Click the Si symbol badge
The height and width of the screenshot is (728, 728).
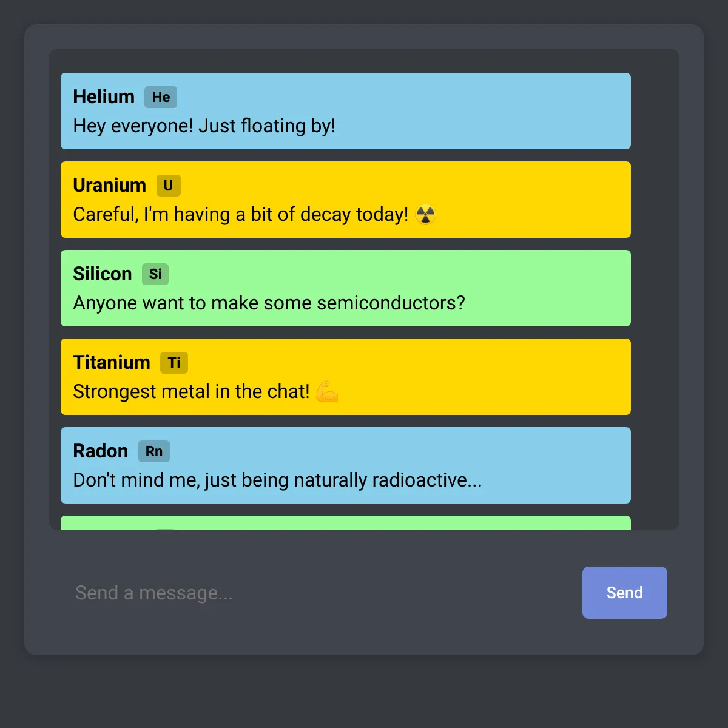click(155, 274)
